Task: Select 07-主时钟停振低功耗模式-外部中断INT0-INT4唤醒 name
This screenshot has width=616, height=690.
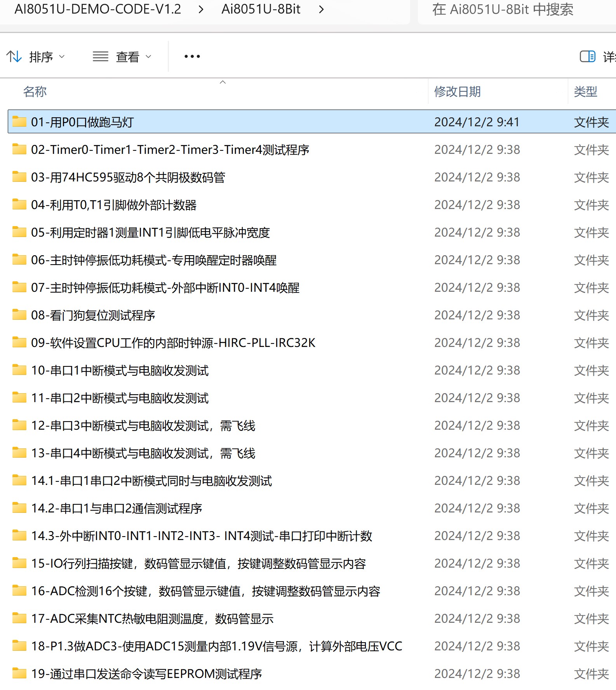Action: tap(165, 287)
